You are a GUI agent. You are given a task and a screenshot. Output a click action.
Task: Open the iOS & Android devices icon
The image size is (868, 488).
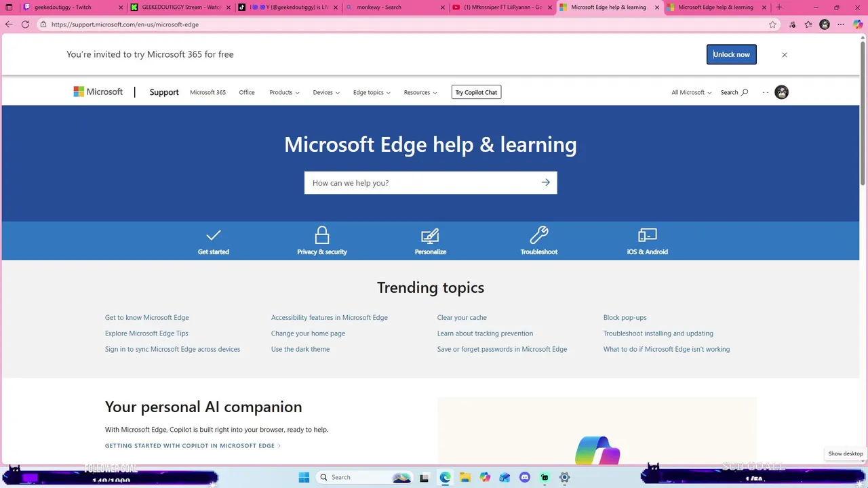tap(648, 235)
